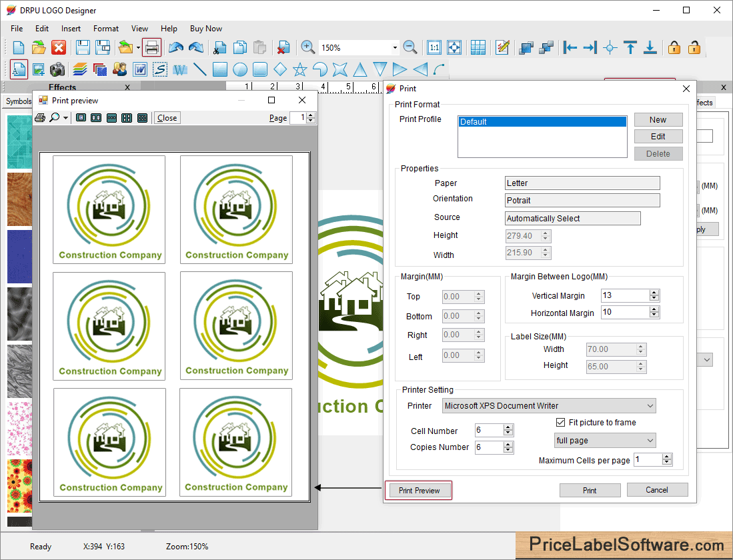Viewport: 733px width, 560px height.
Task: Click the Print toolbar icon
Action: 151,48
